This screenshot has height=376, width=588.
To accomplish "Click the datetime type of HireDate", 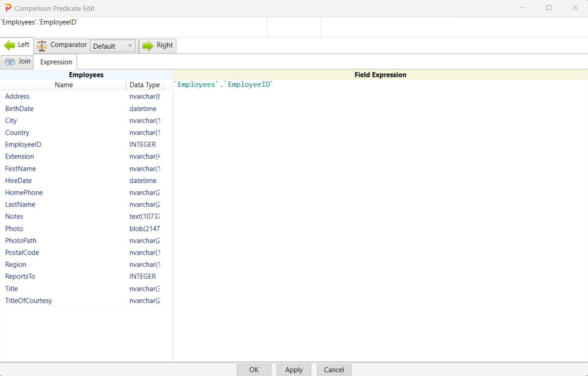I will 143,181.
